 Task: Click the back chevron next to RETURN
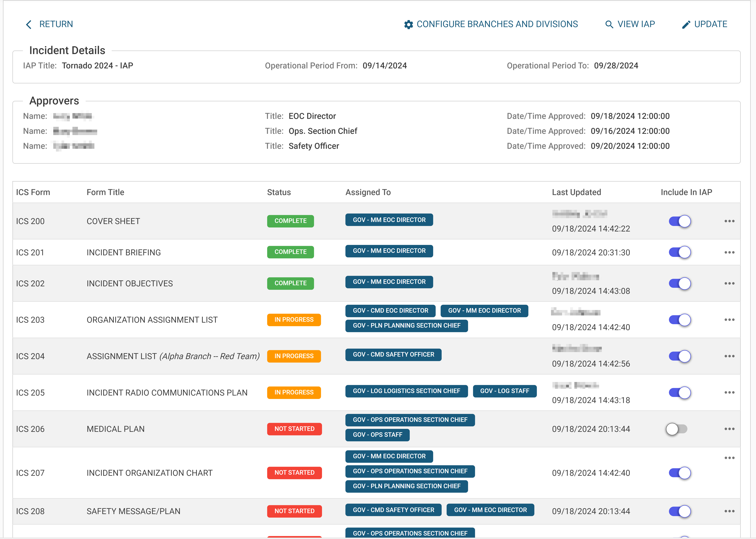[29, 24]
